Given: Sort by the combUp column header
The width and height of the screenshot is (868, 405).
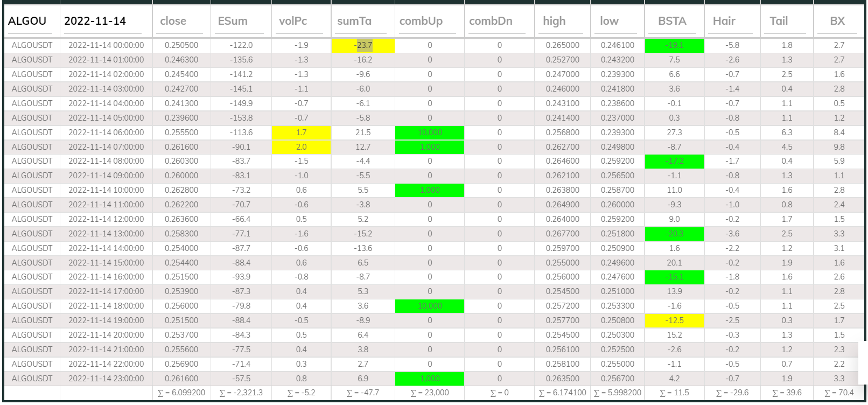Looking at the screenshot, I should (x=421, y=21).
